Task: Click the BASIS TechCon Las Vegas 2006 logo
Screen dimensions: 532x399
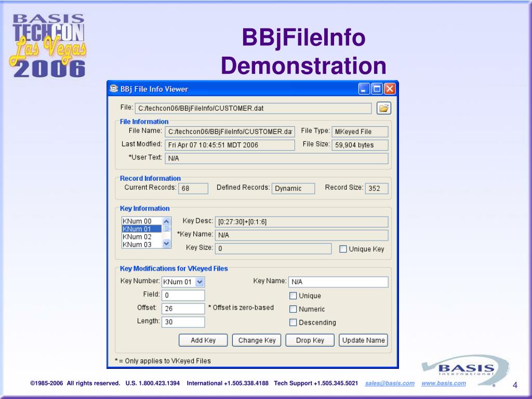Action: coord(48,46)
